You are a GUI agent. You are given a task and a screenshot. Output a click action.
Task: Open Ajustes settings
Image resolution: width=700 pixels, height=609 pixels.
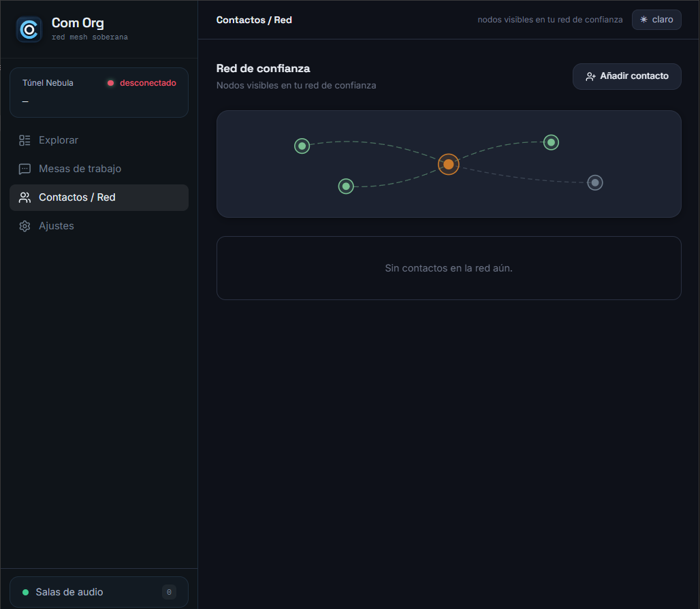[x=99, y=226]
